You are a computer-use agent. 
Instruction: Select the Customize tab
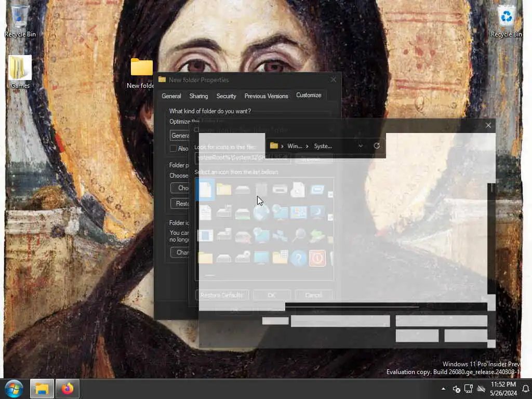[x=309, y=95]
